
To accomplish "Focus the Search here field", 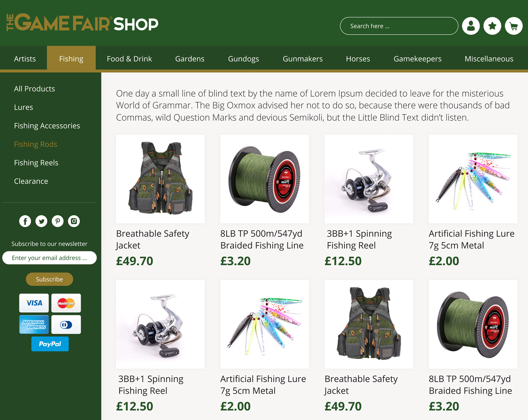I will tap(399, 26).
